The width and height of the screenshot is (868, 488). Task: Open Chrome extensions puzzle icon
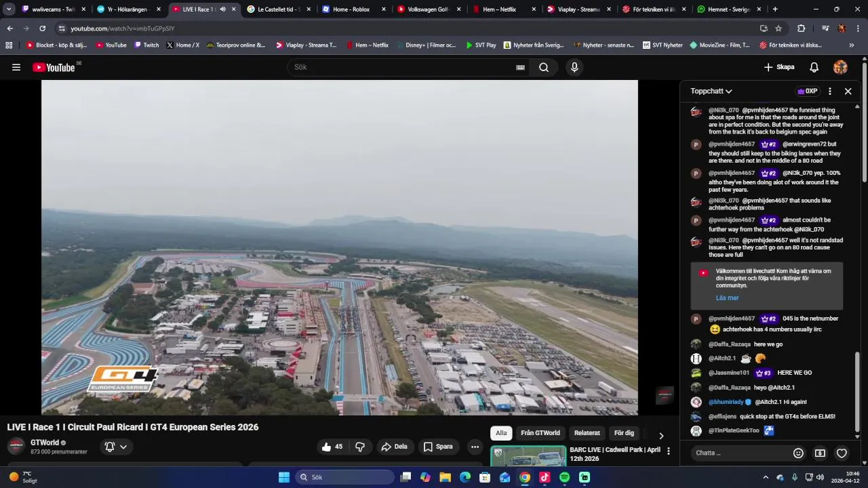click(x=801, y=28)
